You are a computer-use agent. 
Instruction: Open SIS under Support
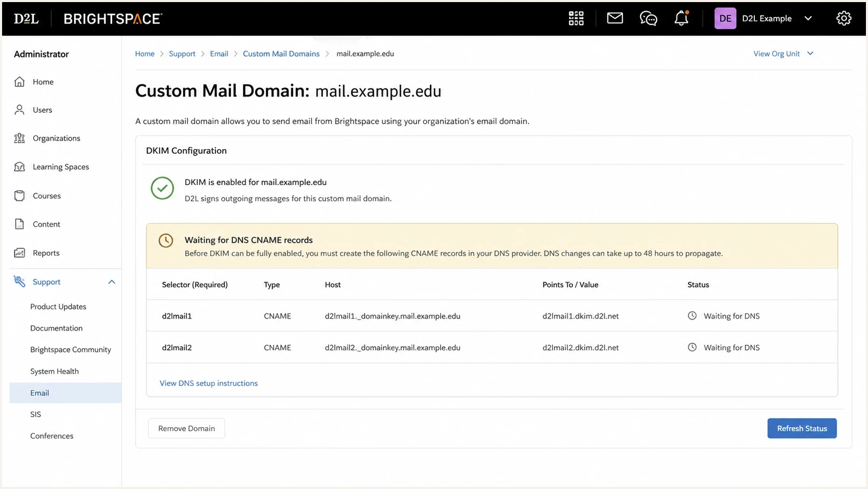(x=36, y=414)
